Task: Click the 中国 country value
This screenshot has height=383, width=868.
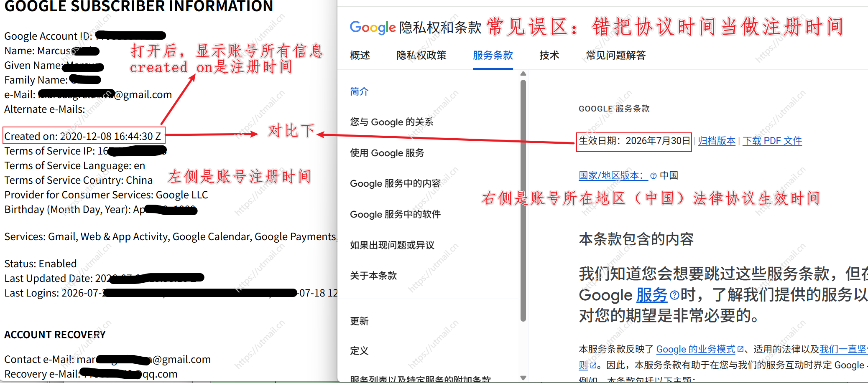Action: 669,175
